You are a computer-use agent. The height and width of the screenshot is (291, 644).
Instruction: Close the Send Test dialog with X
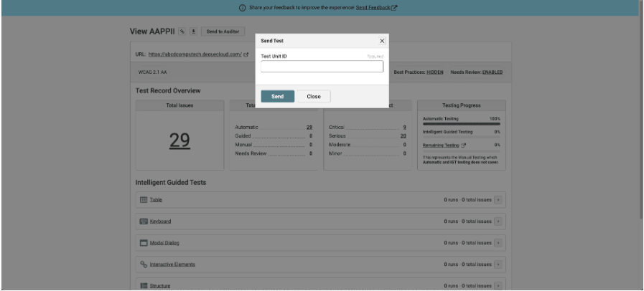382,42
